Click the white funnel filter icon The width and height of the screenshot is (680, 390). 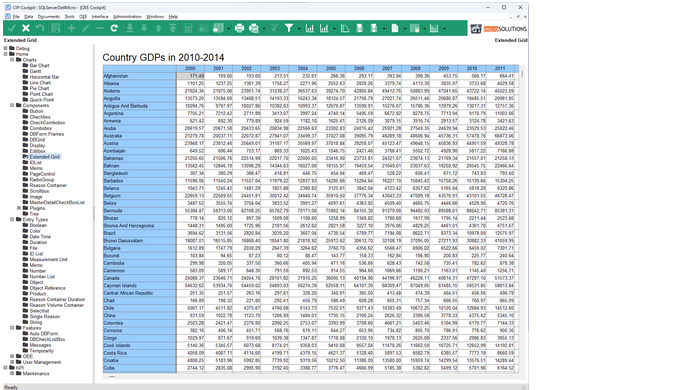pos(289,28)
